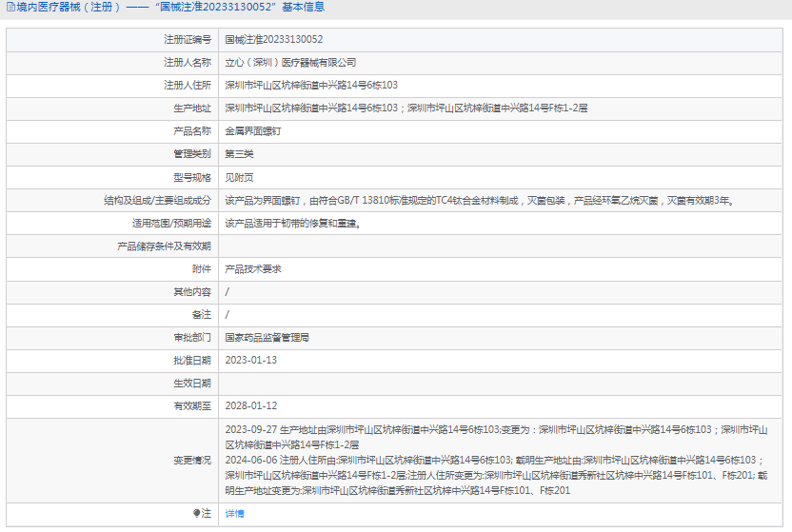Select attachment 产品技术要求
This screenshot has height=532, width=792.
(x=253, y=269)
